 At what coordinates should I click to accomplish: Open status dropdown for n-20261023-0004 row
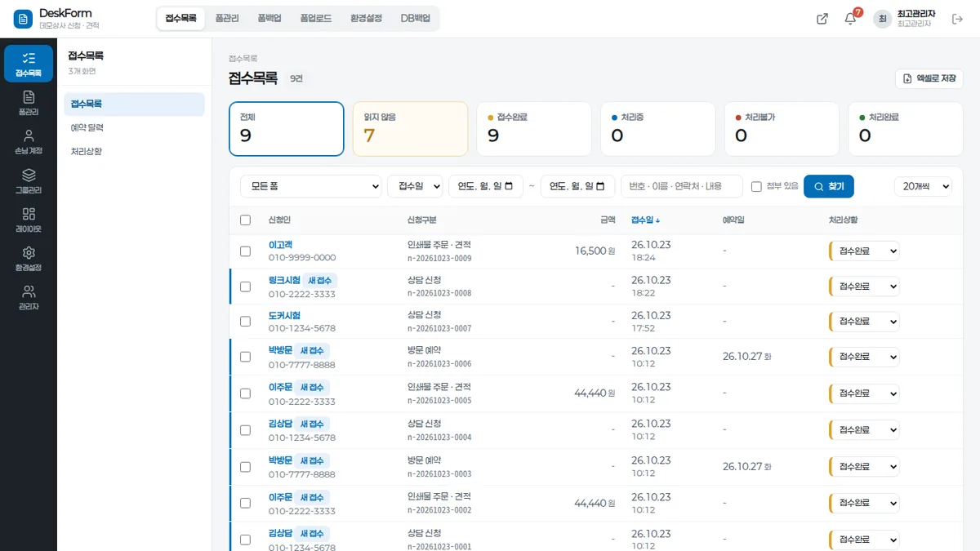click(x=865, y=430)
